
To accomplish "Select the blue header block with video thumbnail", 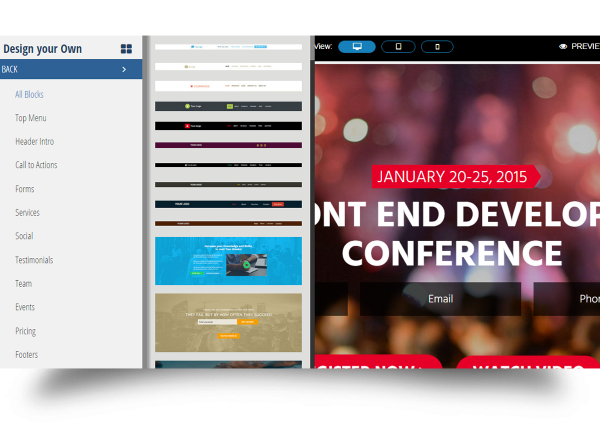I will click(228, 261).
